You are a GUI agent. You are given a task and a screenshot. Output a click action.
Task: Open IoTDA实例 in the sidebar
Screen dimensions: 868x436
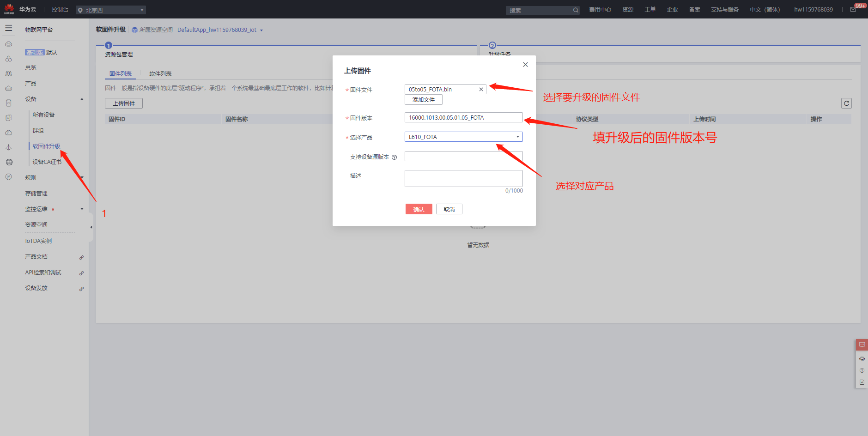[x=38, y=241]
